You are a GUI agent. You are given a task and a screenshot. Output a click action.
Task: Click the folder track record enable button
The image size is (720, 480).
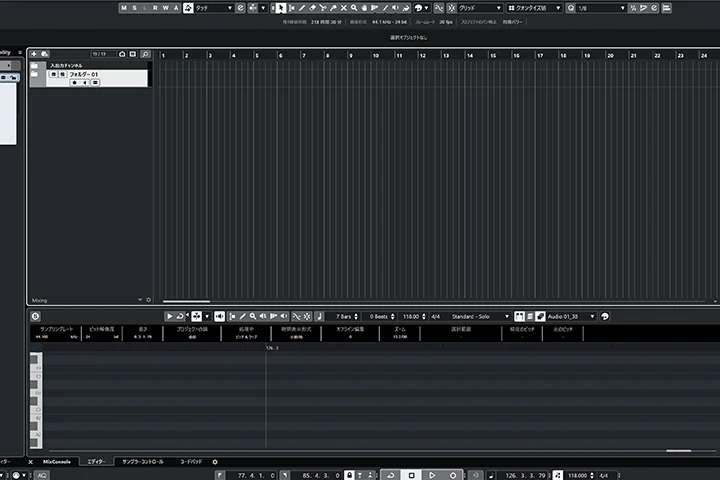click(x=75, y=83)
